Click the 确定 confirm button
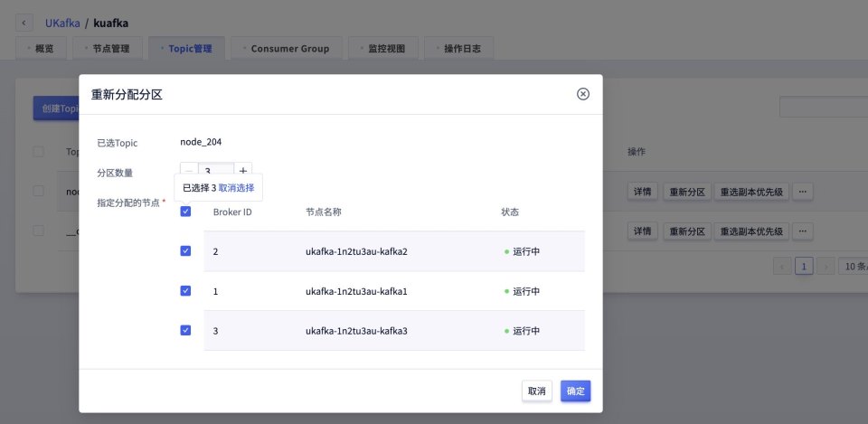Screen dimensions: 868x424 (x=575, y=391)
